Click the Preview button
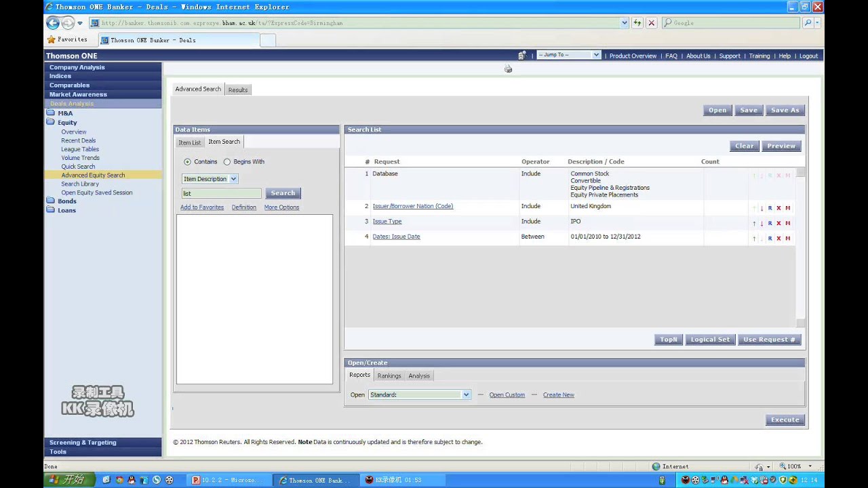868x488 pixels. tap(781, 146)
